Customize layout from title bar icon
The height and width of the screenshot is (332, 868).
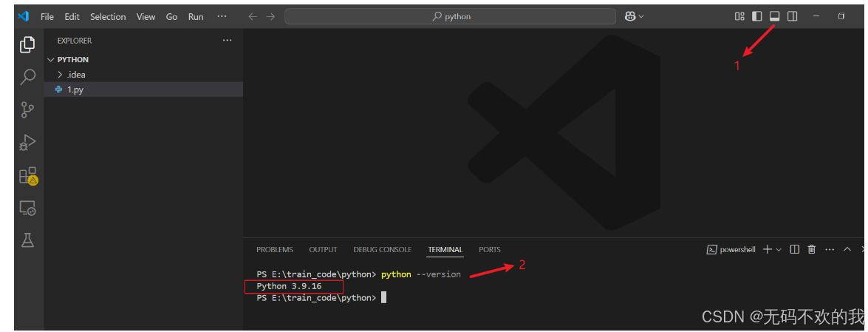(x=739, y=16)
